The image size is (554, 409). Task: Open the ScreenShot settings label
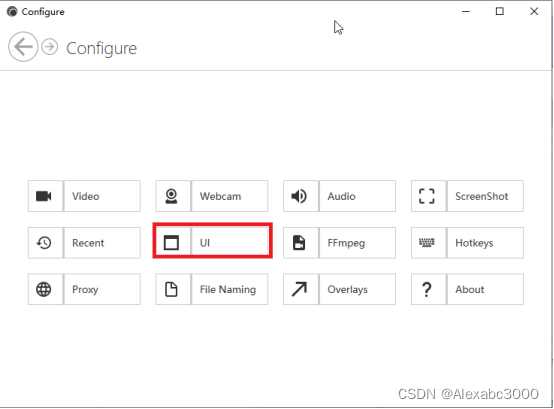pyautogui.click(x=482, y=196)
